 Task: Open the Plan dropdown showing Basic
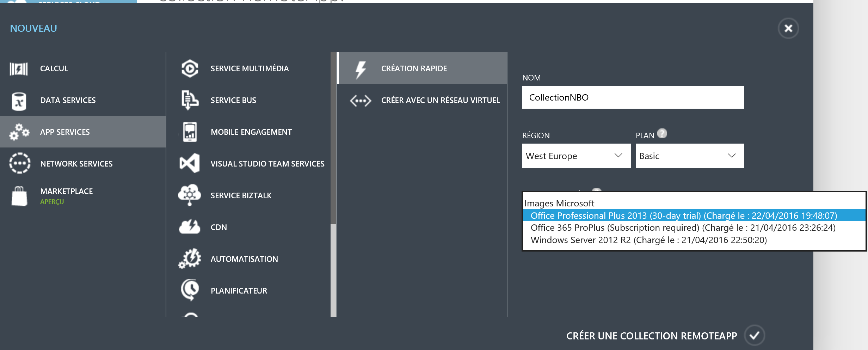pyautogui.click(x=690, y=156)
